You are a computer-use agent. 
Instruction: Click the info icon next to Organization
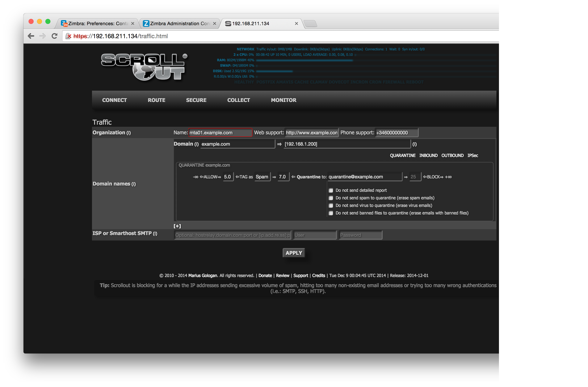(129, 133)
